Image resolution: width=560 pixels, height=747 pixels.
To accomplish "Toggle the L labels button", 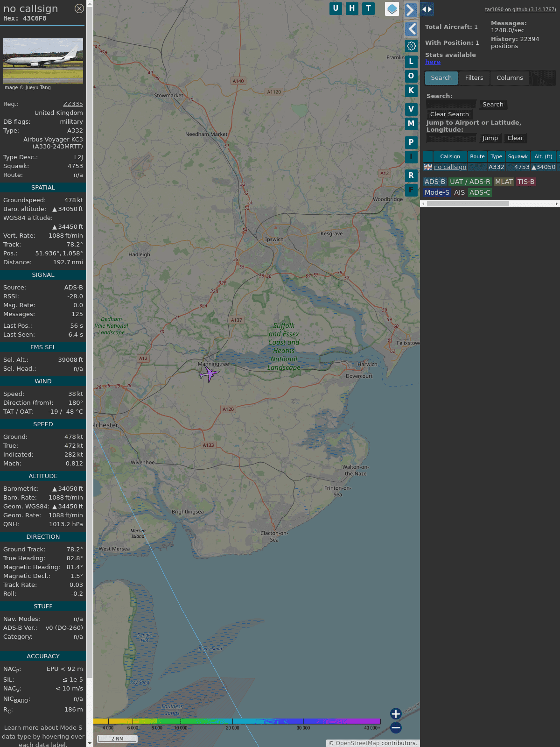I will click(411, 62).
